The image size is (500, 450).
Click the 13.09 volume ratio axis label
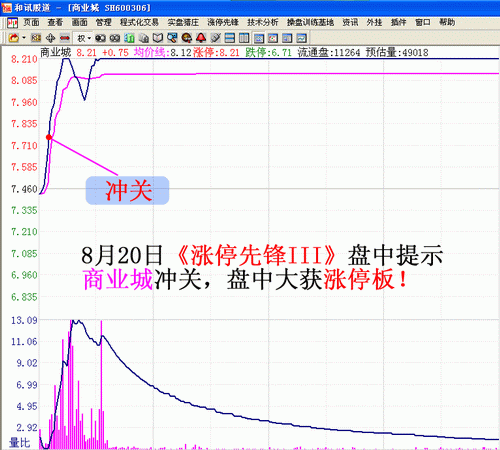coord(24,320)
